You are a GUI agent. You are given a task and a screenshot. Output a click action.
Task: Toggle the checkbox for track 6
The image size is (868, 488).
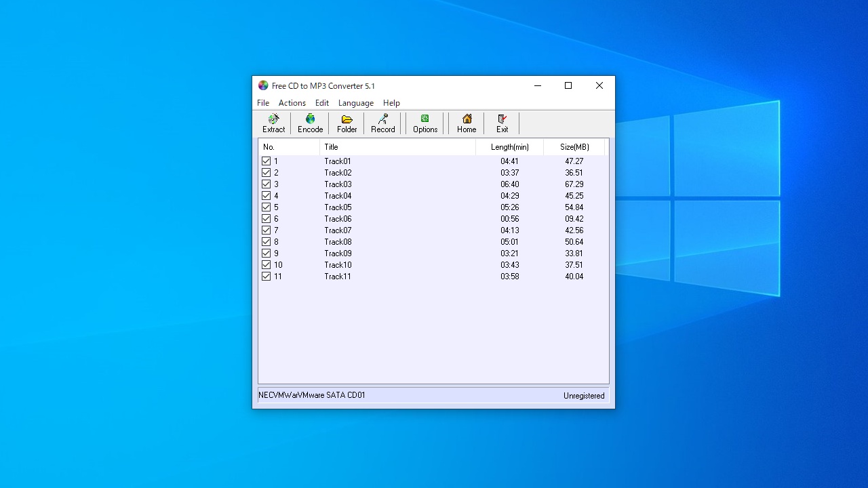click(x=266, y=219)
